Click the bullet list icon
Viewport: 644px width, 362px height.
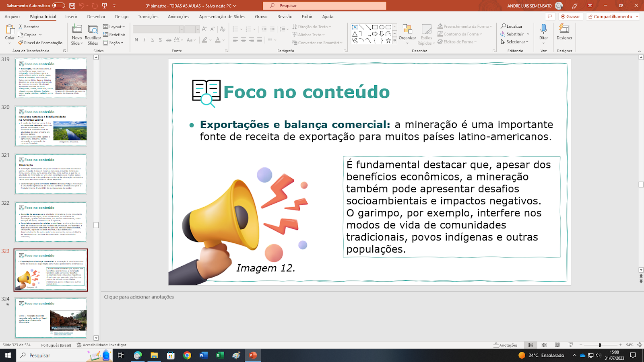235,29
